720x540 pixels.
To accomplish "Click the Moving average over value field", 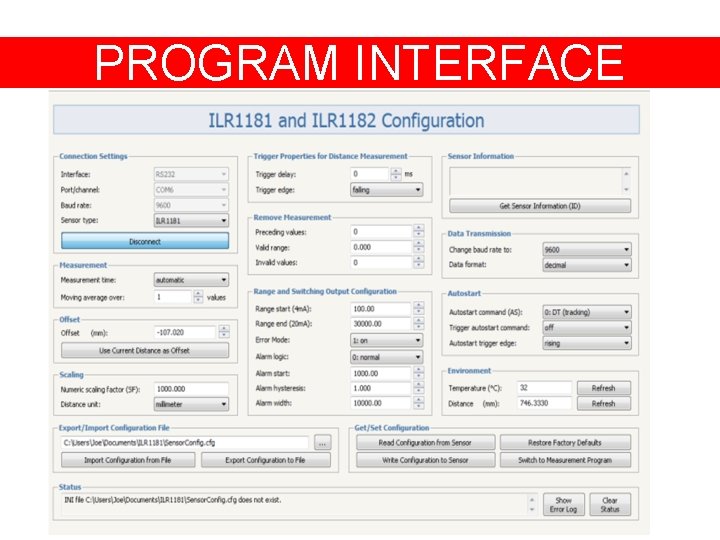I will click(173, 297).
